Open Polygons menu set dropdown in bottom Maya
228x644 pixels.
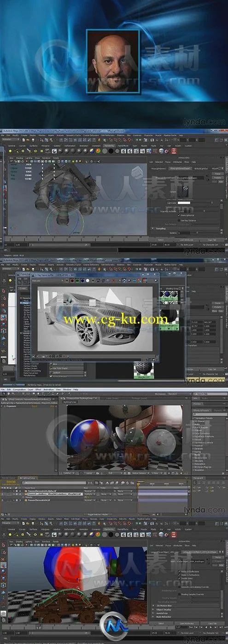pyautogui.click(x=10, y=523)
